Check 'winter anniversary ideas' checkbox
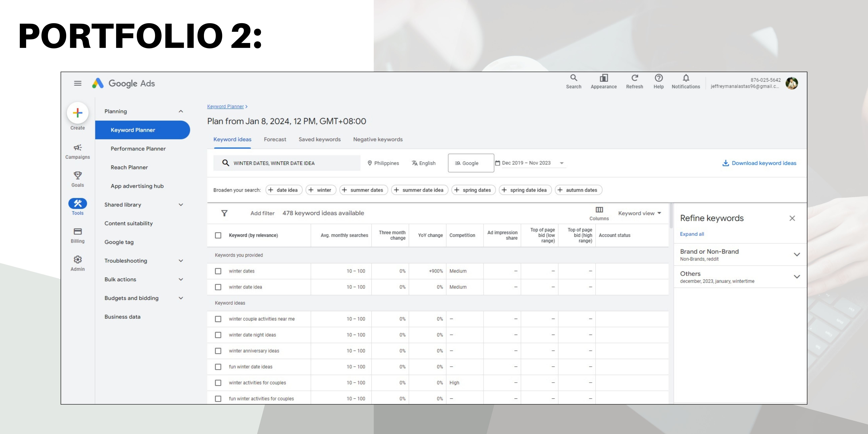Image resolution: width=868 pixels, height=434 pixels. tap(218, 351)
